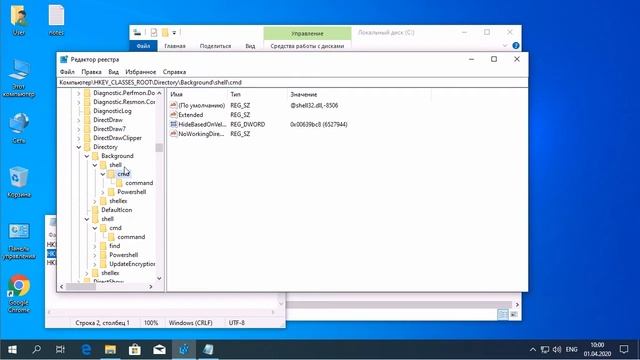Click the Explorer window help icon
This screenshot has width=640, height=360.
516,46
